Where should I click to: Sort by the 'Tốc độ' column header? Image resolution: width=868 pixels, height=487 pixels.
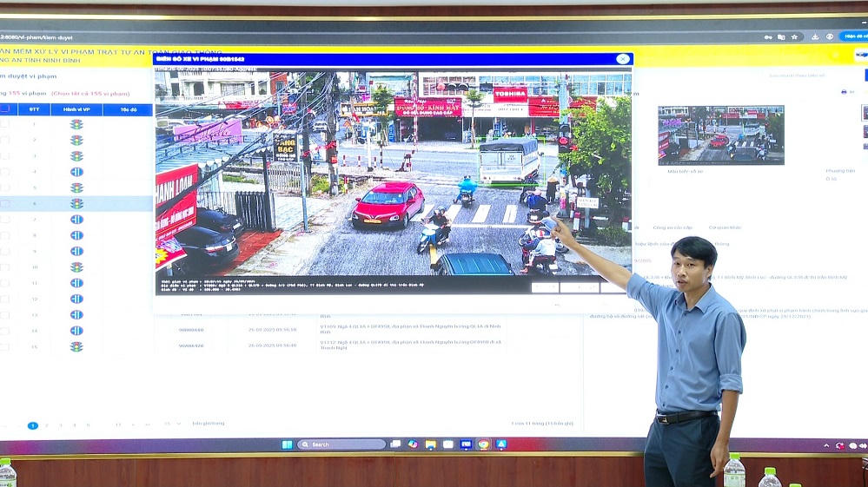128,109
